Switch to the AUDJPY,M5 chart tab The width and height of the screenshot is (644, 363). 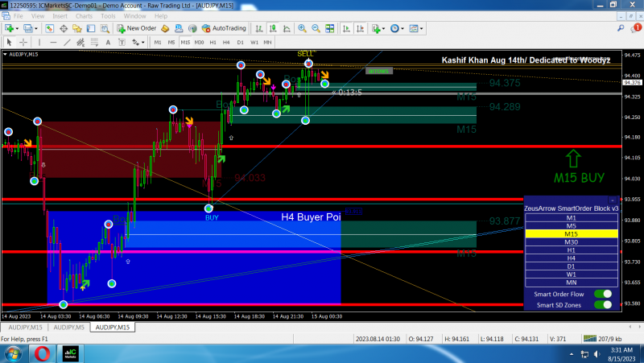pos(68,328)
